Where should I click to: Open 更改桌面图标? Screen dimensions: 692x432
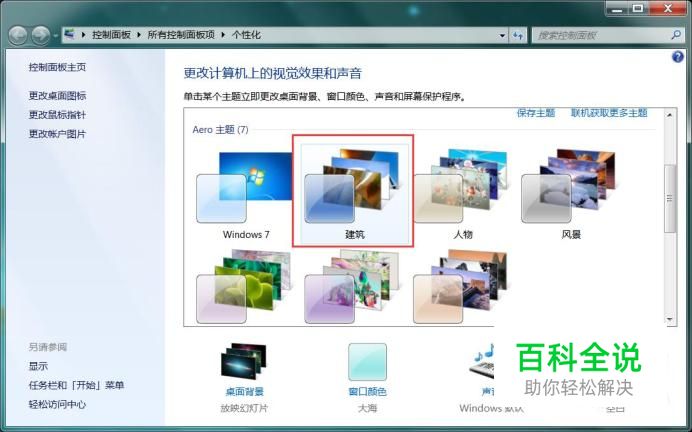(x=57, y=95)
